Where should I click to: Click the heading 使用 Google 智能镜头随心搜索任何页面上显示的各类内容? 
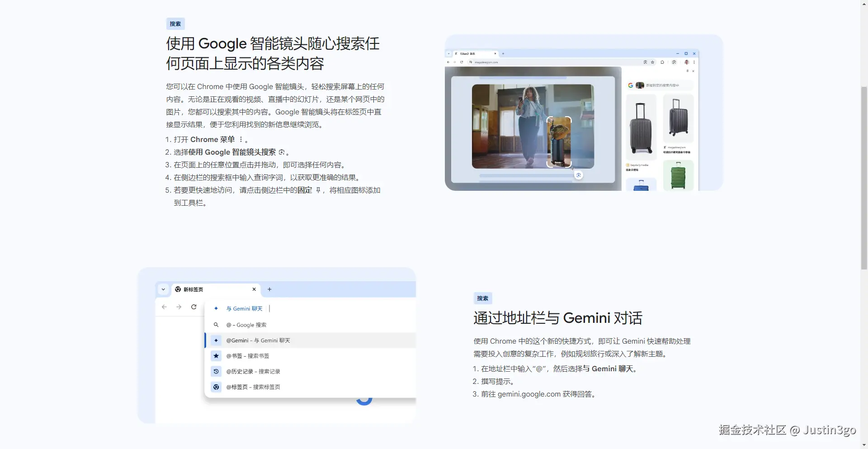273,53
